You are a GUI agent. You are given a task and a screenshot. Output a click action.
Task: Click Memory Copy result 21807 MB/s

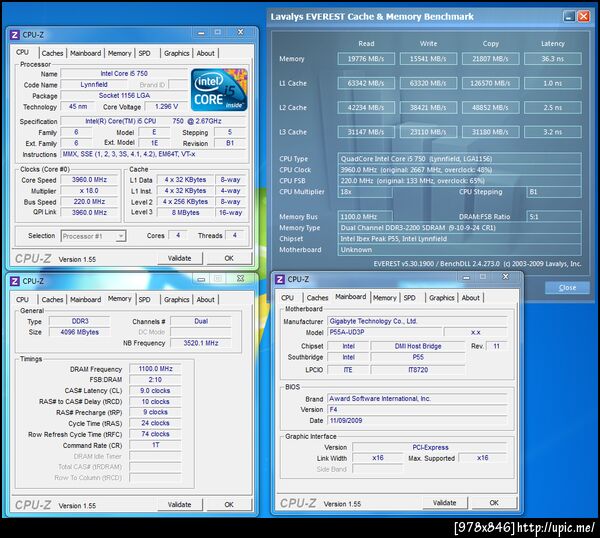pyautogui.click(x=491, y=59)
